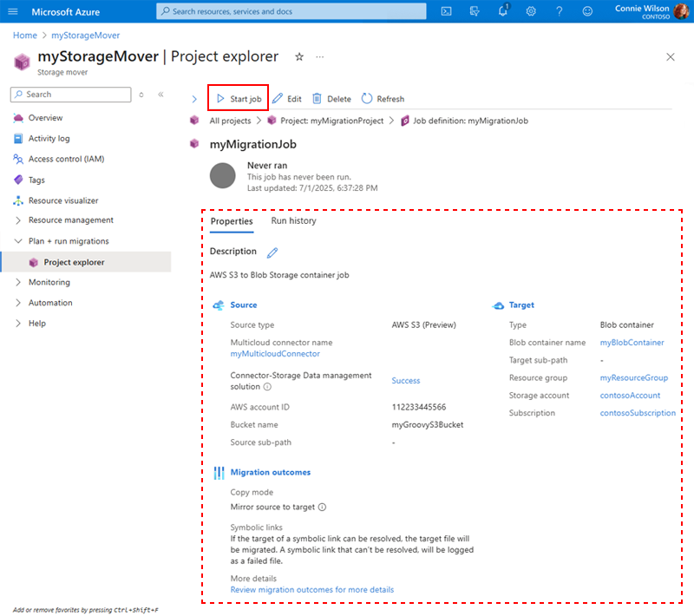The image size is (694, 616).
Task: Open portal settings gear
Action: 531,11
